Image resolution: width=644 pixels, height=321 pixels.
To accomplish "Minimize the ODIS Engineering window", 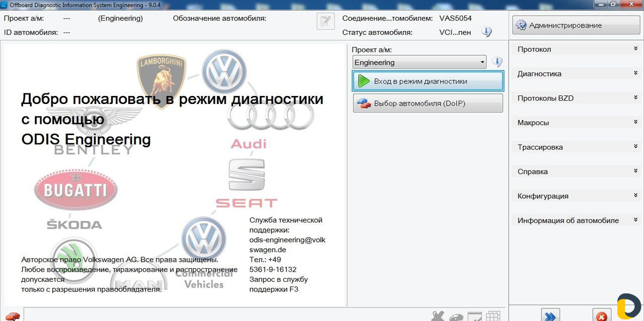I will click(x=600, y=4).
